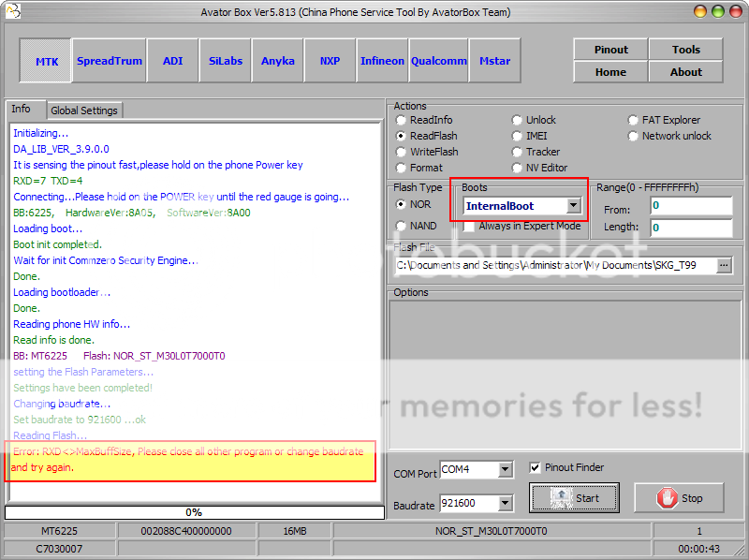The image size is (749, 560).
Task: Close the Avator Box window
Action: [736, 11]
